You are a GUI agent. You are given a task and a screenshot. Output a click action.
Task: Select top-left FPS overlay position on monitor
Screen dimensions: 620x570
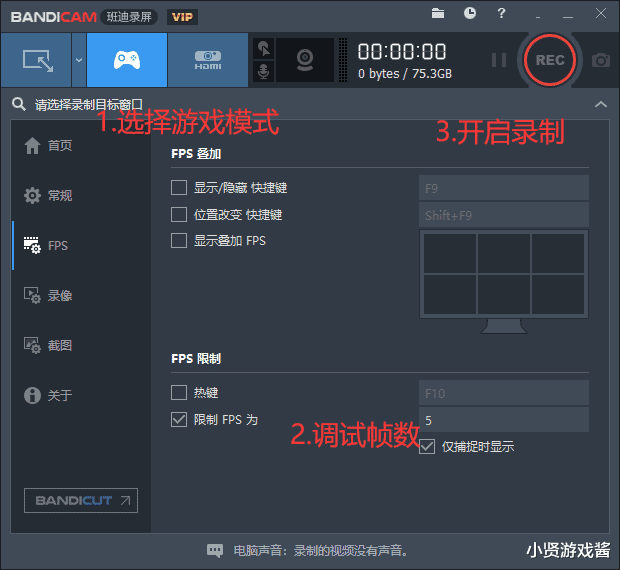(450, 253)
